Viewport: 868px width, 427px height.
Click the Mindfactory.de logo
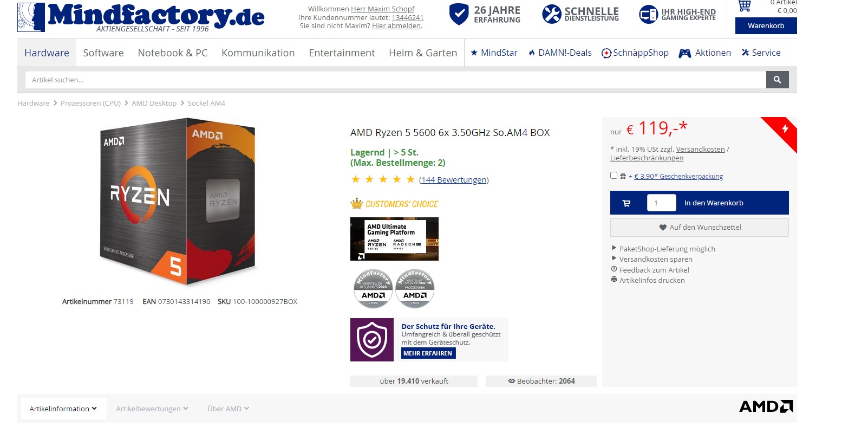141,17
